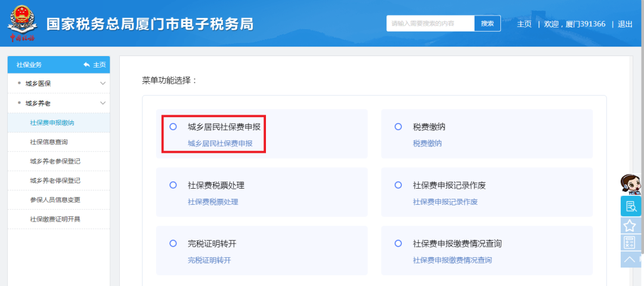Screen dimensions: 644x286
Task: Click the customer service avatar icon
Action: [630, 184]
